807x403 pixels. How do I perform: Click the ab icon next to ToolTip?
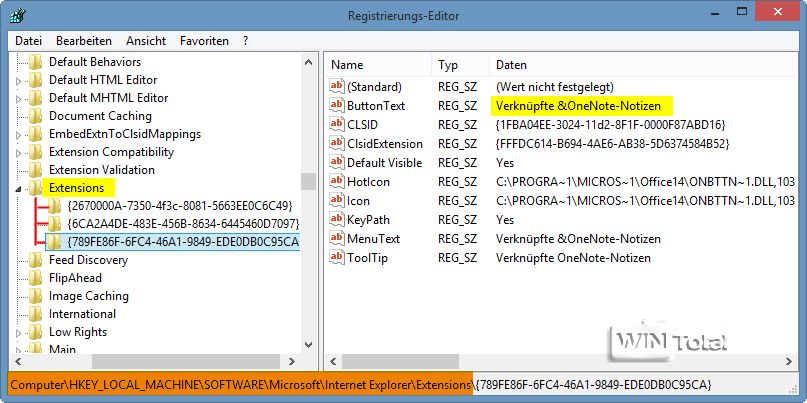pos(337,258)
